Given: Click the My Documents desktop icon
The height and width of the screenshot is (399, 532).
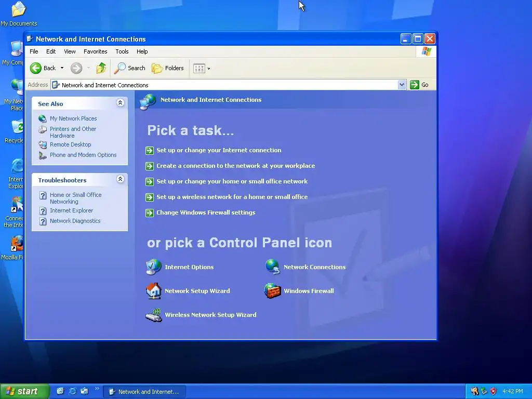Looking at the screenshot, I should pyautogui.click(x=19, y=14).
